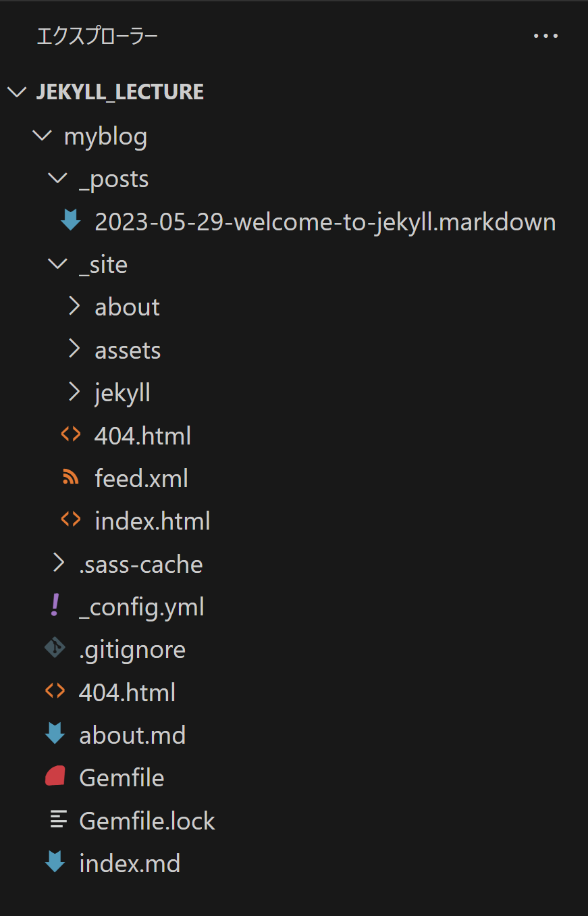588x916 pixels.
Task: Collapse the myblog folder chevron
Action: (x=42, y=136)
